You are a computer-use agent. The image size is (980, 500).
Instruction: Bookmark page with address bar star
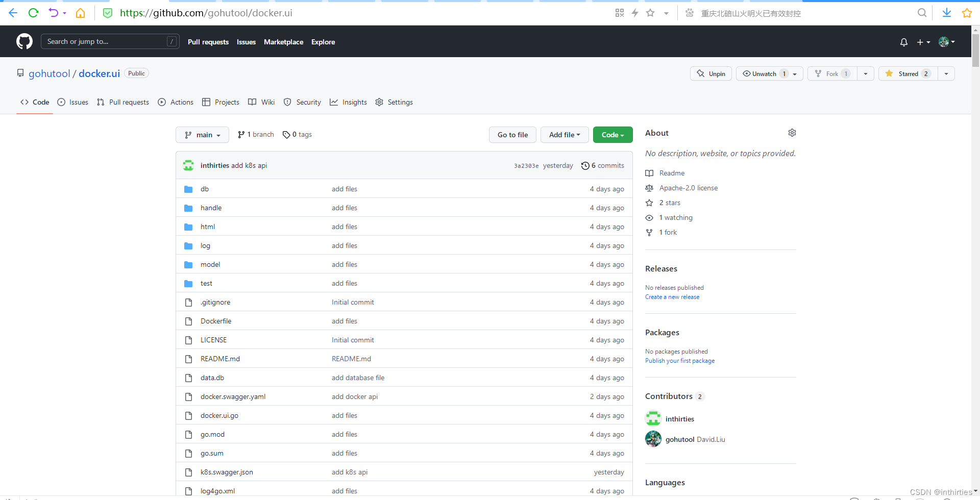(x=650, y=13)
